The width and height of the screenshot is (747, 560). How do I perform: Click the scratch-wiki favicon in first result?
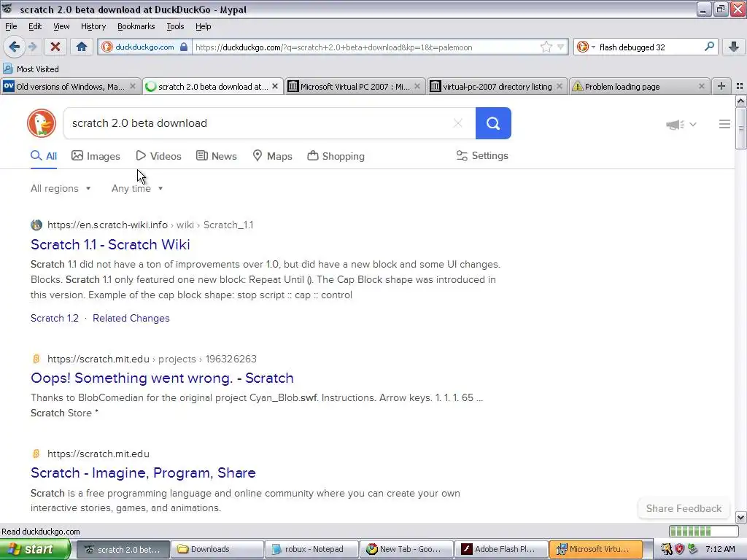(36, 225)
